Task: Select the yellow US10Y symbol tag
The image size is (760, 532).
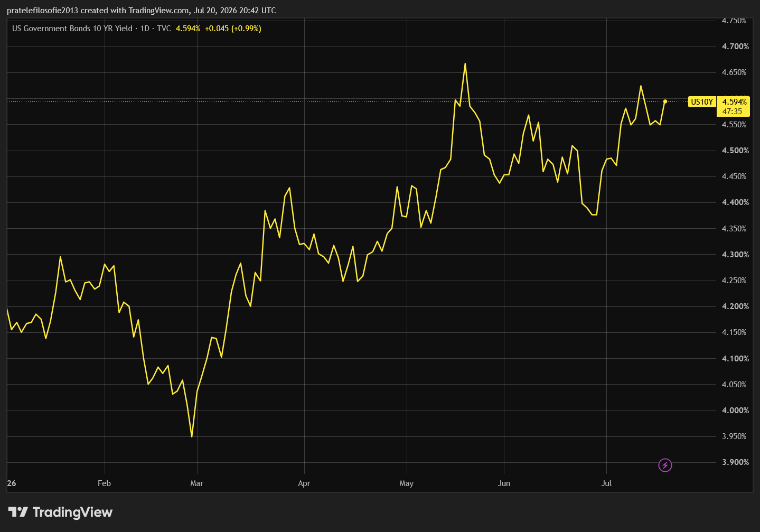Action: tap(702, 102)
